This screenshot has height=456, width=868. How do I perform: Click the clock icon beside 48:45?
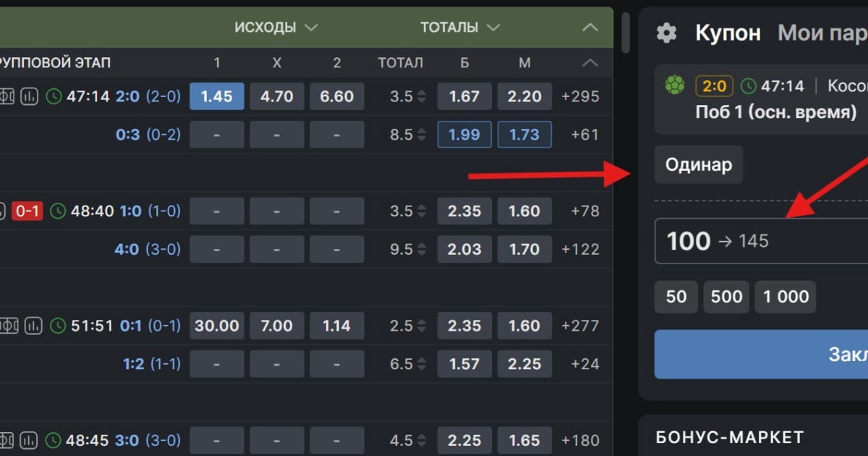point(54,440)
